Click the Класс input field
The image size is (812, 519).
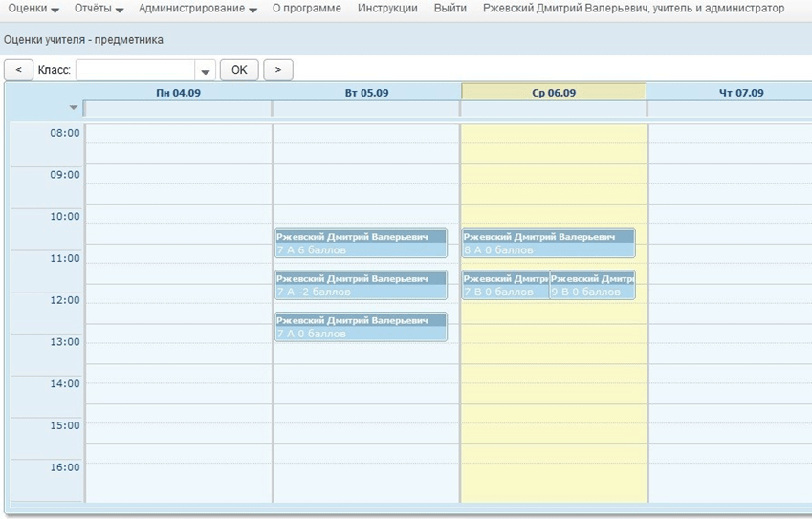click(135, 70)
